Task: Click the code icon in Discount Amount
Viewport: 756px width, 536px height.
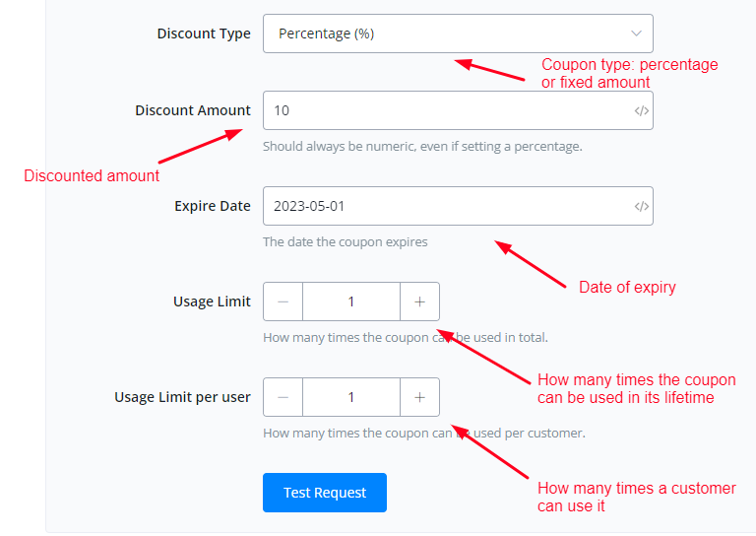Action: [x=642, y=110]
